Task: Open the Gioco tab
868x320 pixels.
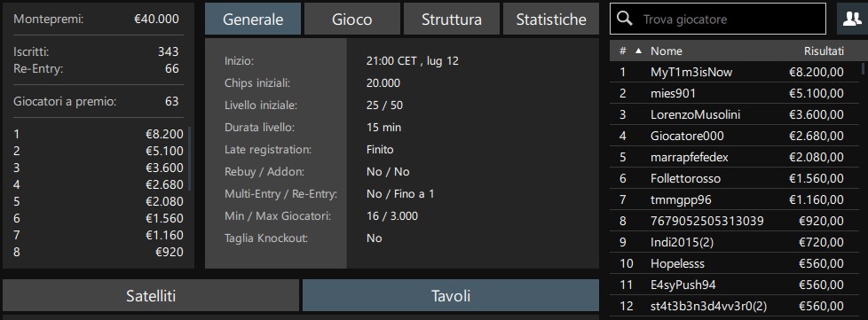Action: [352, 20]
